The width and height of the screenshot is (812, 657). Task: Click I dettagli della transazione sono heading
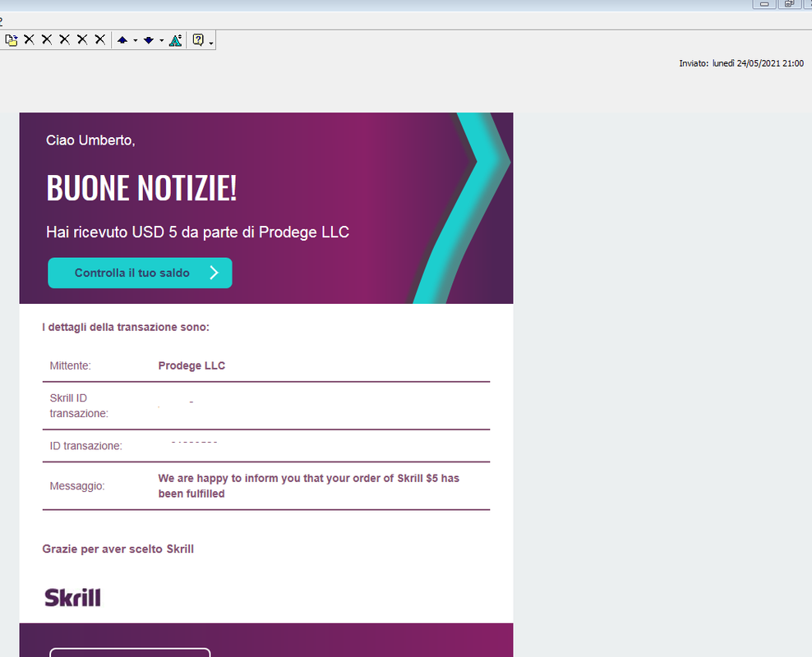tap(126, 327)
